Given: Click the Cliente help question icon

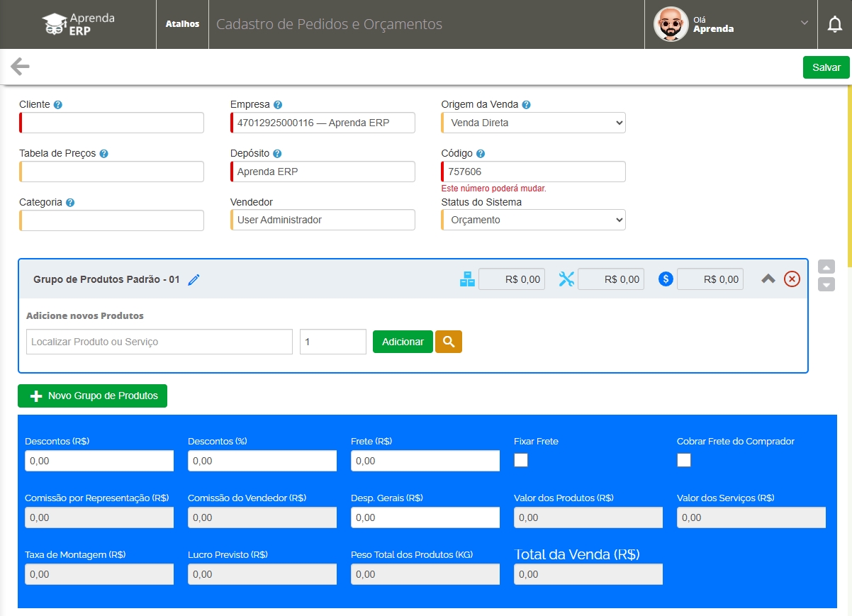Looking at the screenshot, I should [58, 105].
